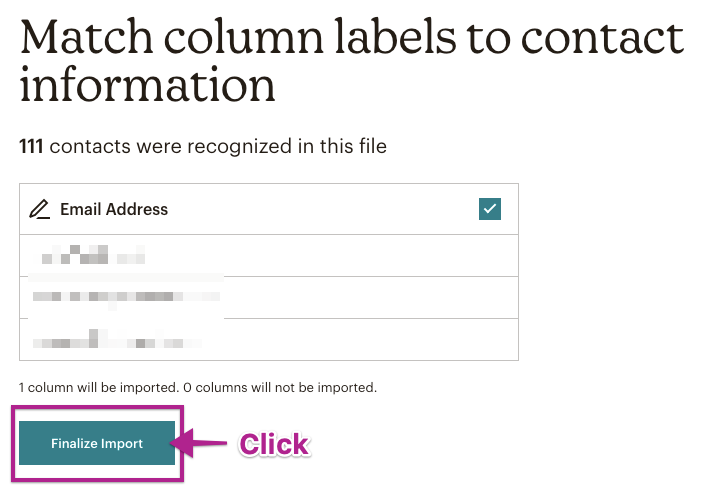Click the purple "Click" annotation label
This screenshot has width=703, height=490.
tap(273, 444)
